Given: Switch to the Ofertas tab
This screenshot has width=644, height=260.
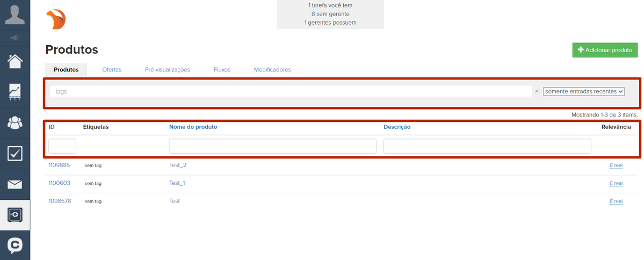Looking at the screenshot, I should [x=112, y=70].
